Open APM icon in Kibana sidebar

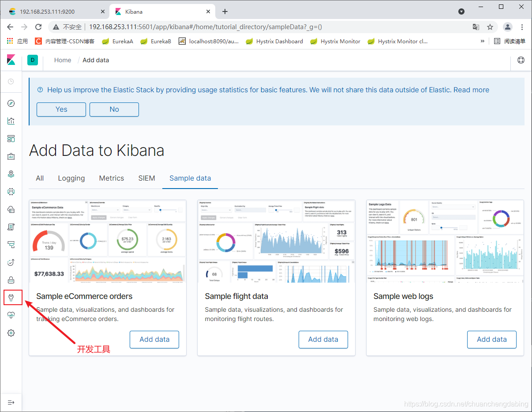tap(11, 245)
